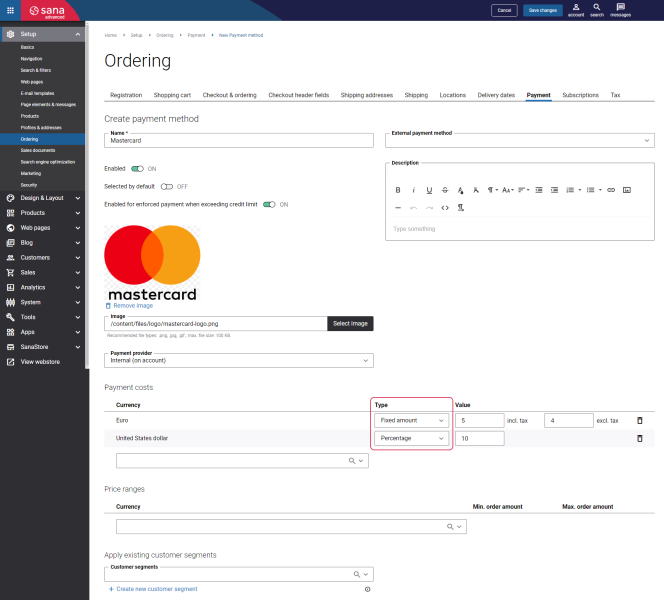Viewport: 664px width, 600px height.
Task: Apply italic formatting in Description editor
Action: (x=414, y=189)
